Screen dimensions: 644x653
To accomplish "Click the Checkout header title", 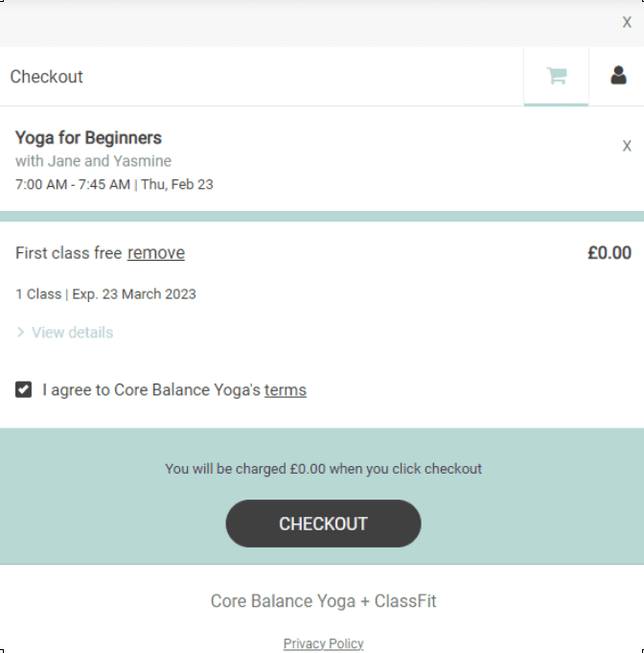I will point(47,77).
